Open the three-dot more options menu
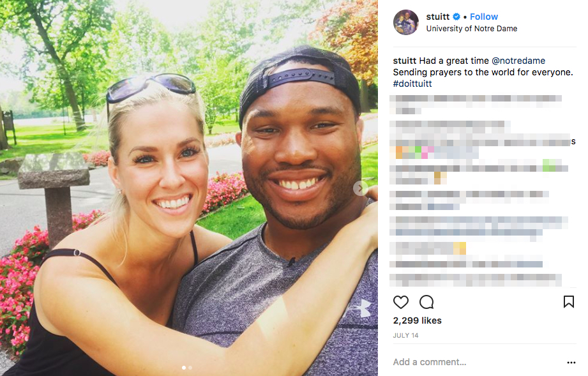 coord(571,362)
